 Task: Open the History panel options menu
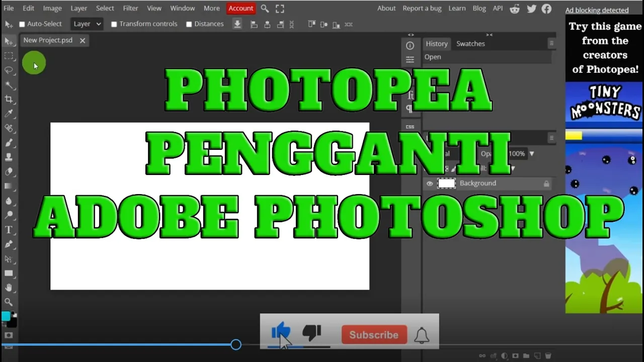point(551,43)
